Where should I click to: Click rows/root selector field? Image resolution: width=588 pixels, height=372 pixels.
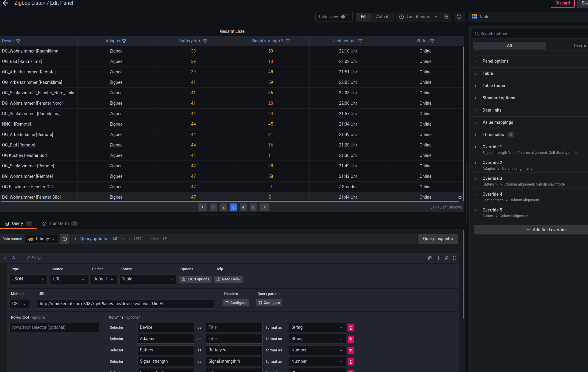[x=54, y=328]
